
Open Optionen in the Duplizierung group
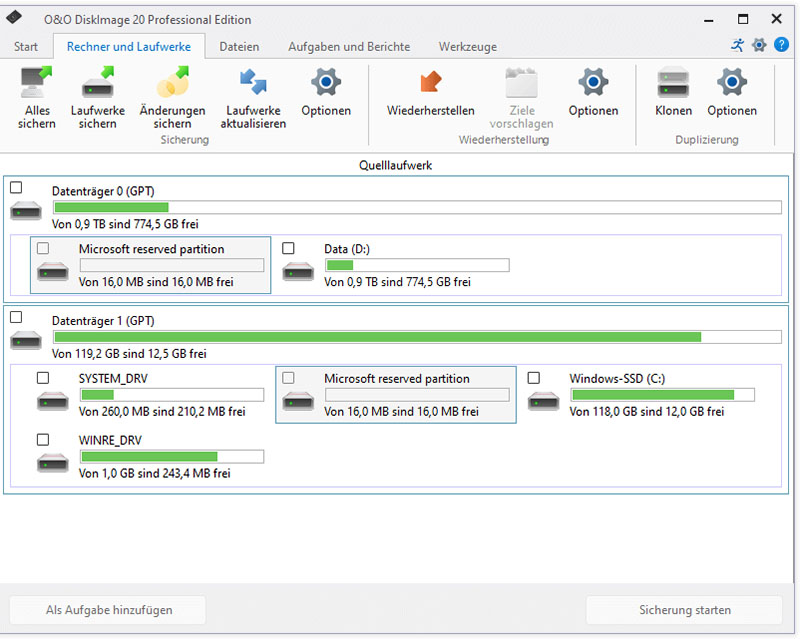tap(732, 93)
